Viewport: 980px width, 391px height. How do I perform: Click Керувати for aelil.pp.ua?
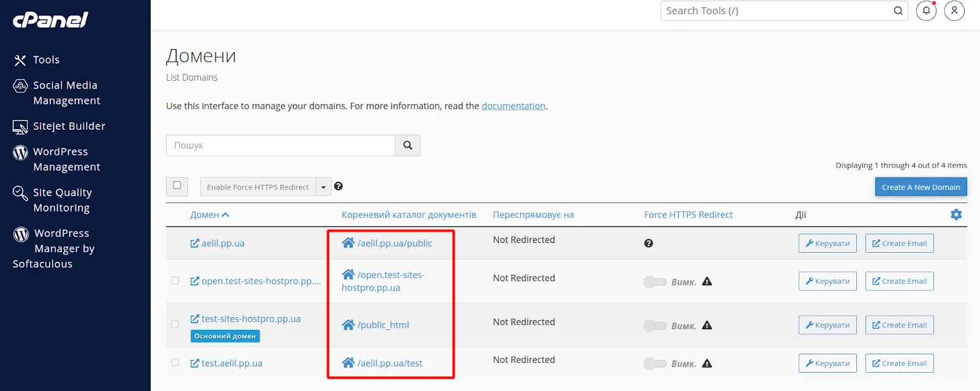[827, 244]
